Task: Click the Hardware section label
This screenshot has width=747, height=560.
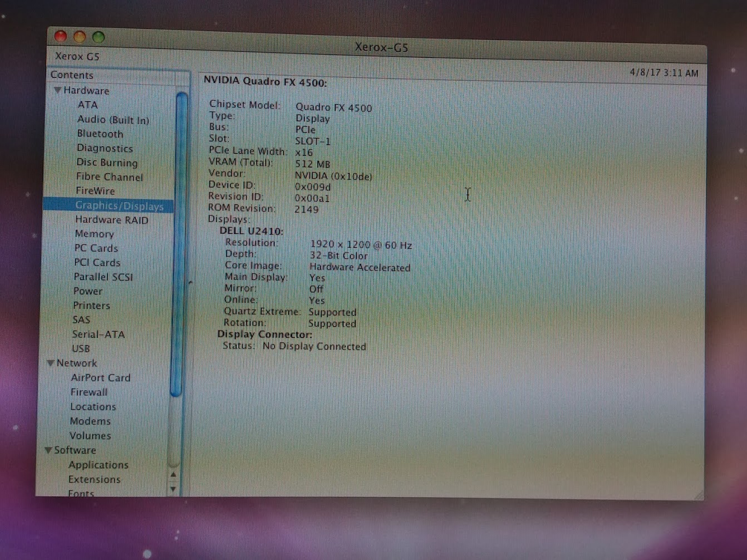Action: [86, 90]
